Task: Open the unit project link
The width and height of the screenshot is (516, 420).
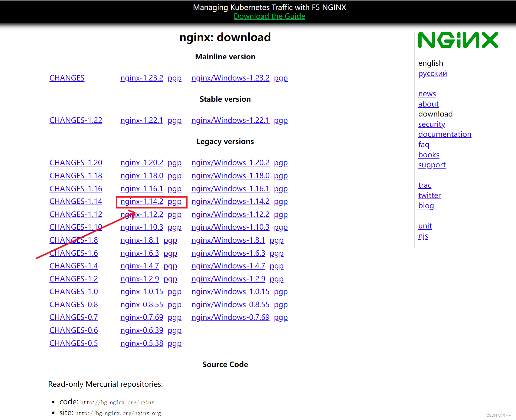Action: click(x=425, y=226)
